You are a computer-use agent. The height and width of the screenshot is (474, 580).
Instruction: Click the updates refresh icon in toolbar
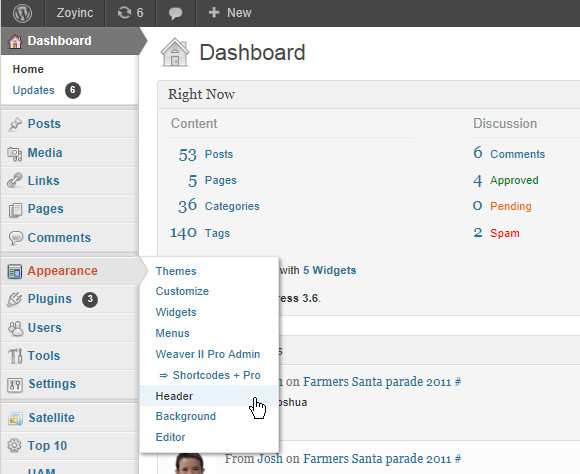point(124,13)
